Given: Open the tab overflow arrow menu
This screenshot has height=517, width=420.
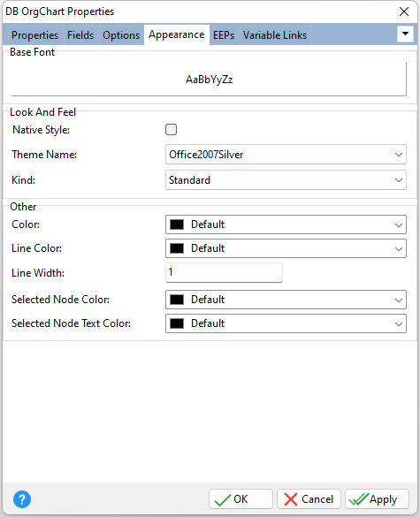Looking at the screenshot, I should (405, 34).
